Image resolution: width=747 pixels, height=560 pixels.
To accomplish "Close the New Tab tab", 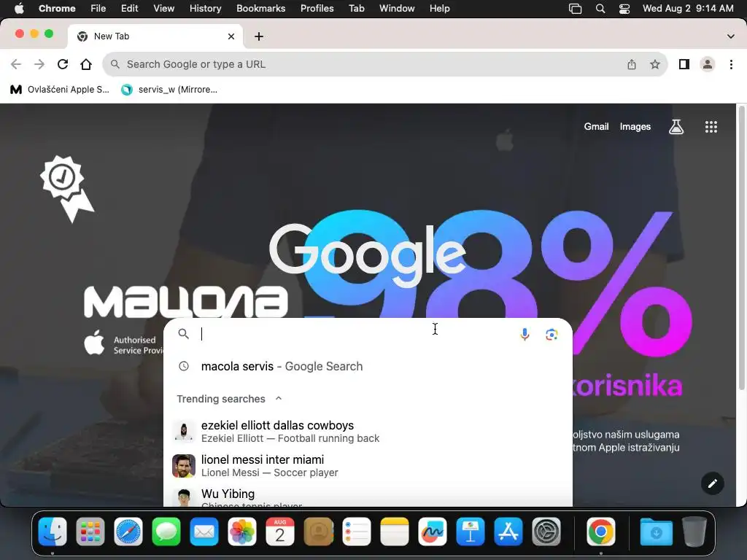I will (x=231, y=36).
